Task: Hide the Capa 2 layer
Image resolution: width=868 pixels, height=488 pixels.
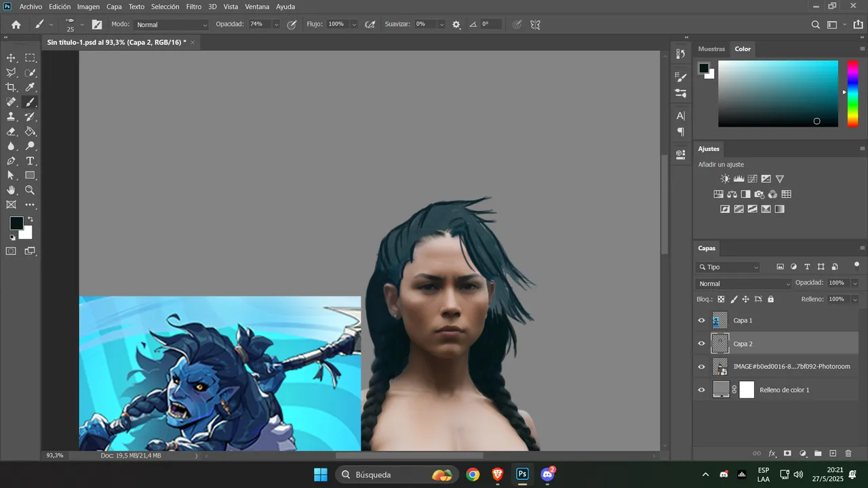Action: pyautogui.click(x=702, y=344)
